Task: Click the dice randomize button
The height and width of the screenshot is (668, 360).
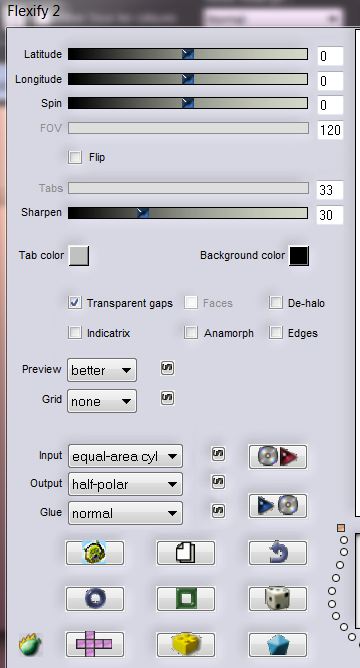Action: tap(278, 599)
